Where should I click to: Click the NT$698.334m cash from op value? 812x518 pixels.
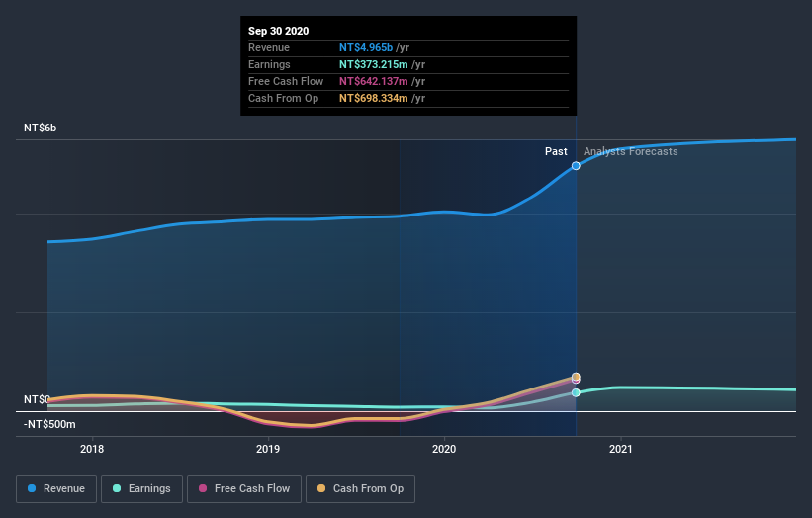point(374,98)
